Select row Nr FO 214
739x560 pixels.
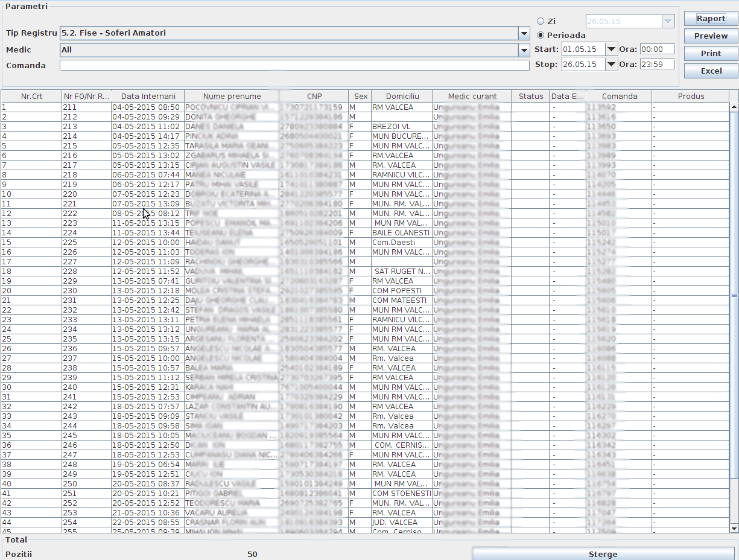point(365,136)
